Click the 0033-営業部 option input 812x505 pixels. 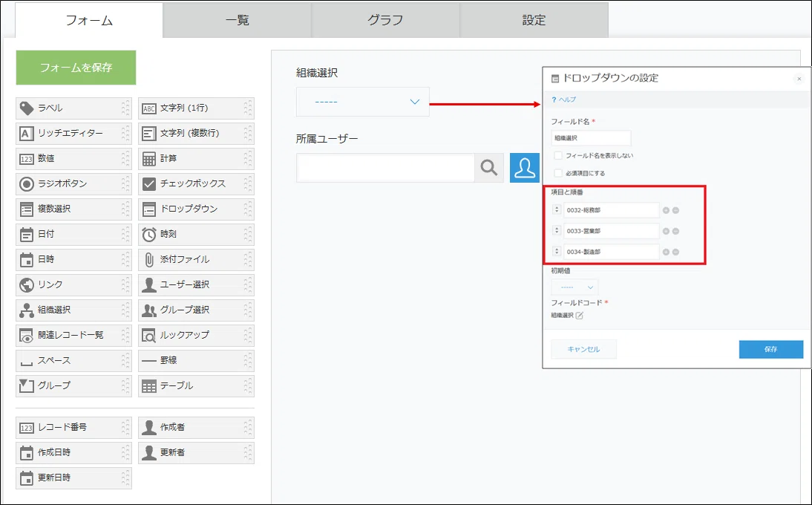click(611, 231)
